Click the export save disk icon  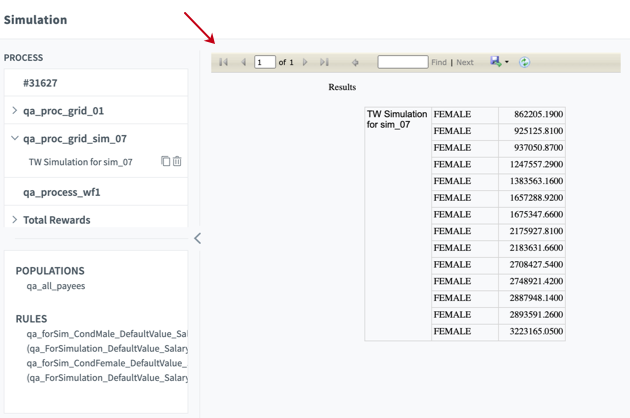(x=495, y=62)
